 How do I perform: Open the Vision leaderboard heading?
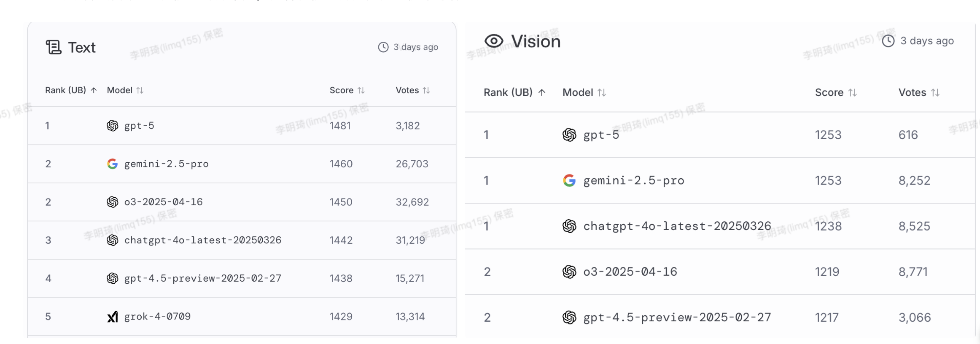[536, 41]
